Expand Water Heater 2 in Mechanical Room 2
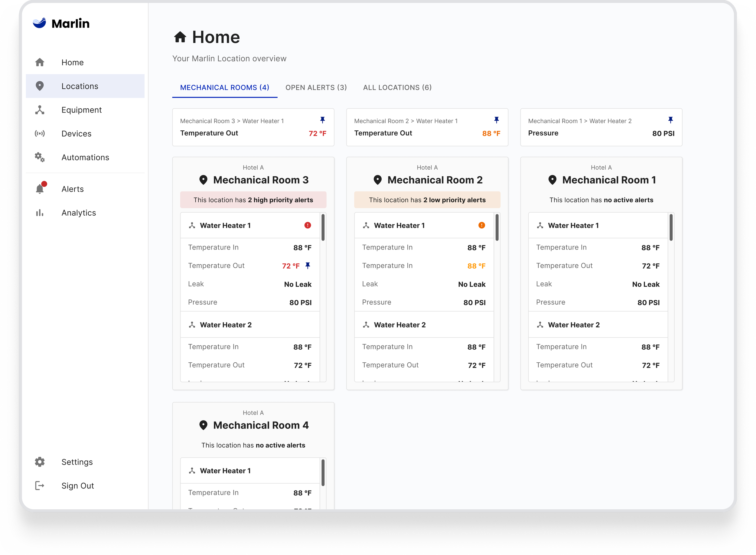Viewport: 756px width, 555px height. (400, 325)
